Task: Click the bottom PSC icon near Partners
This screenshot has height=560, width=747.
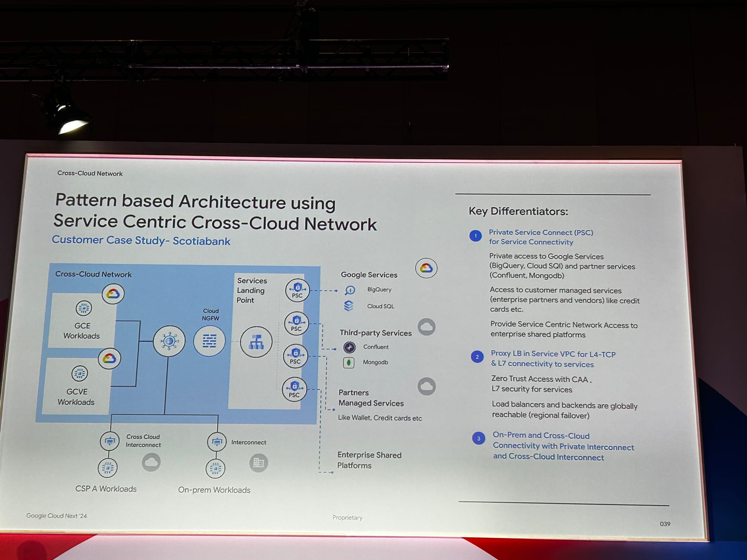Action: click(x=294, y=389)
